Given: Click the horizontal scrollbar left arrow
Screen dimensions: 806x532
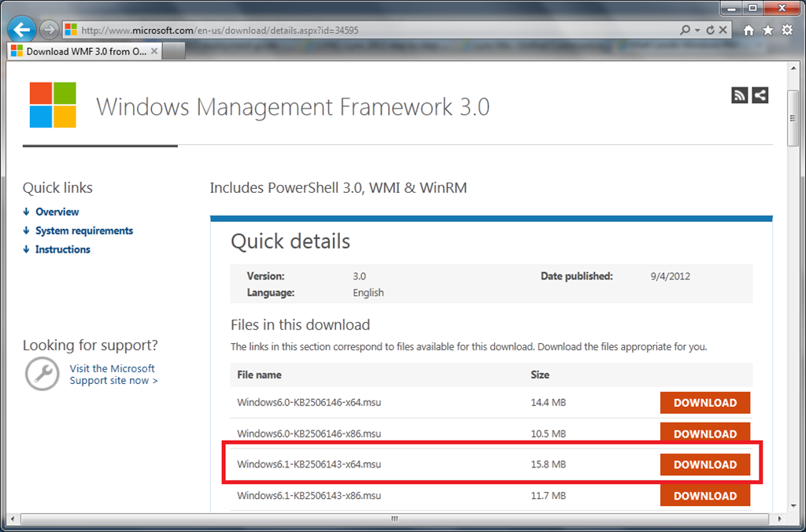Looking at the screenshot, I should pos(13,519).
